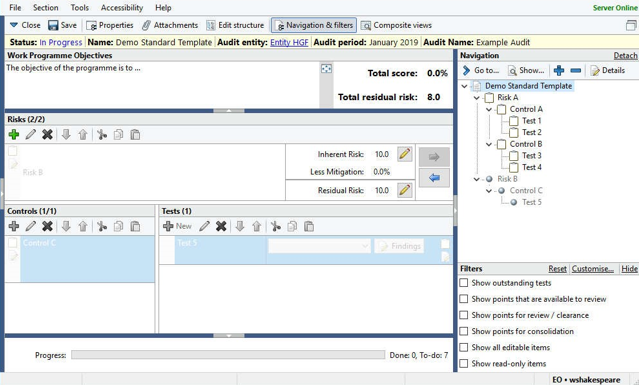
Task: Collapse objectives pane splitter handle
Action: tap(229, 111)
